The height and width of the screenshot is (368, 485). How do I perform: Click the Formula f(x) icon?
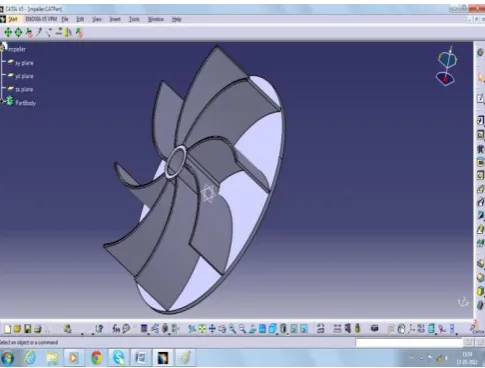click(116, 329)
